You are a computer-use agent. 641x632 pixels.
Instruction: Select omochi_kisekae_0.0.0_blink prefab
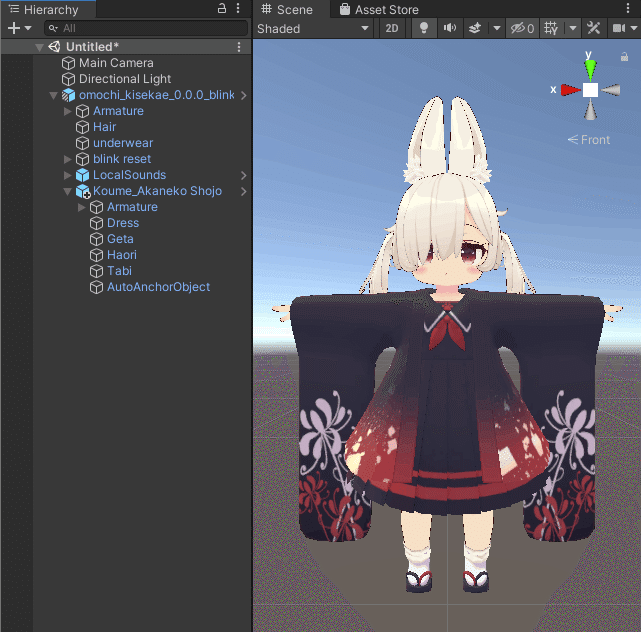(157, 95)
